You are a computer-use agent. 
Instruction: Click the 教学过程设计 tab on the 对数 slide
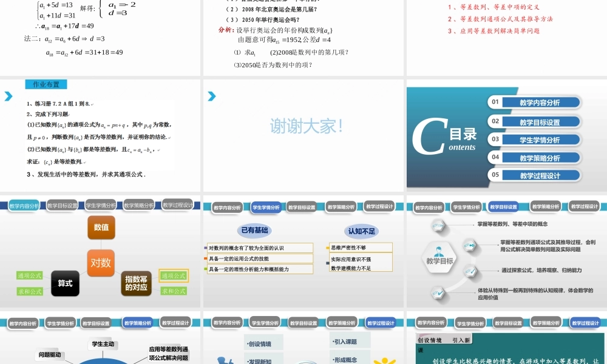pyautogui.click(x=177, y=205)
